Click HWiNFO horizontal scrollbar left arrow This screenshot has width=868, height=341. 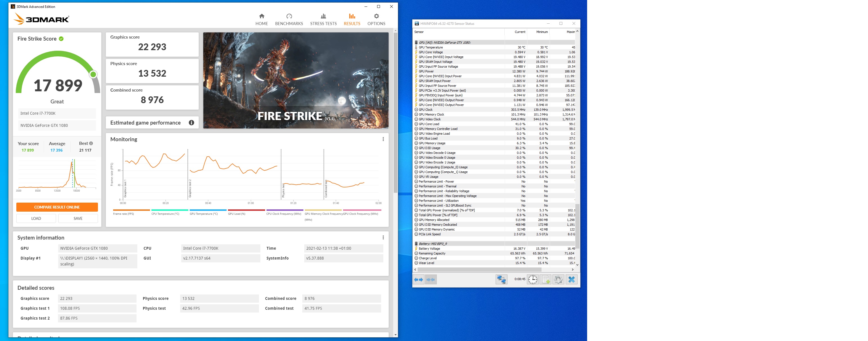pos(415,269)
